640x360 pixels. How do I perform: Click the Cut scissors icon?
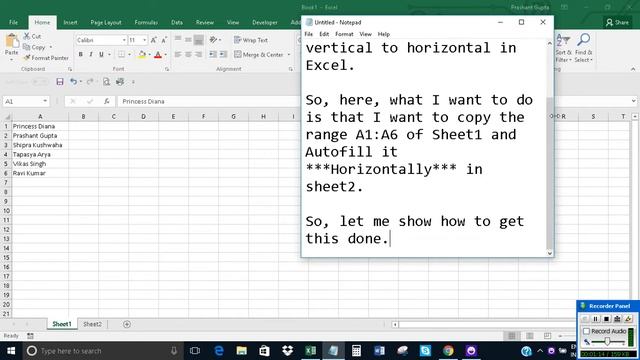(x=27, y=36)
